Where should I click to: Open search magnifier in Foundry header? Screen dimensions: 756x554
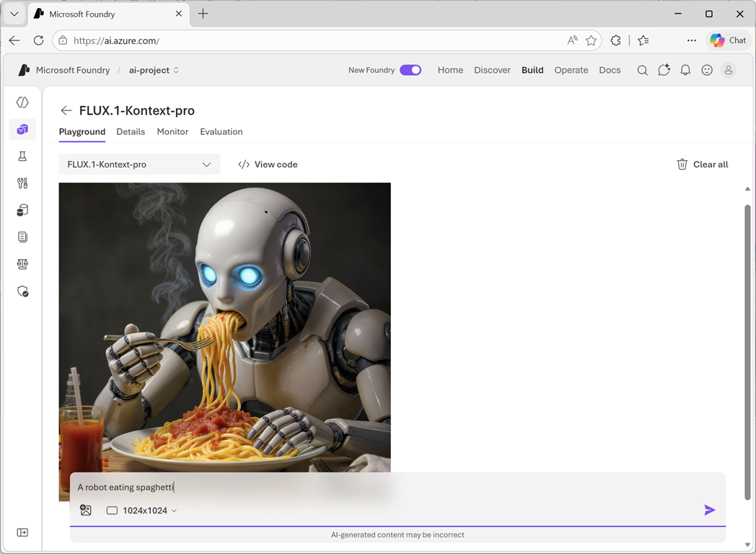(642, 71)
